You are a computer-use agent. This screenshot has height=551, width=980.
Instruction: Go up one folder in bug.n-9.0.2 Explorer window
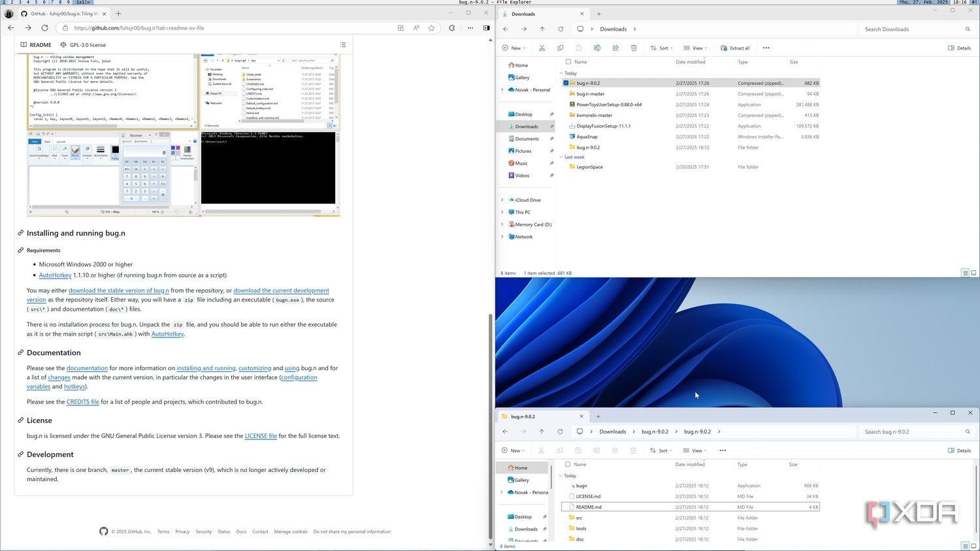542,432
